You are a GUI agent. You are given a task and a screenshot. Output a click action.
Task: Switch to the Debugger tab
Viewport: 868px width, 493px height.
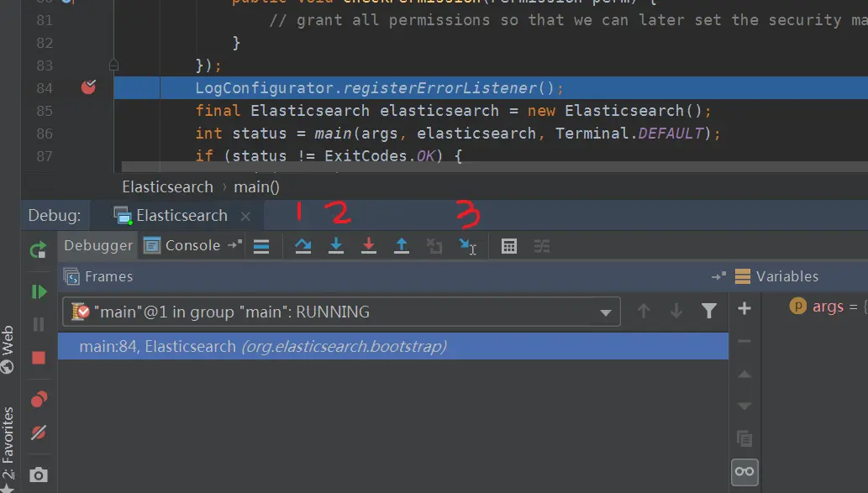98,245
